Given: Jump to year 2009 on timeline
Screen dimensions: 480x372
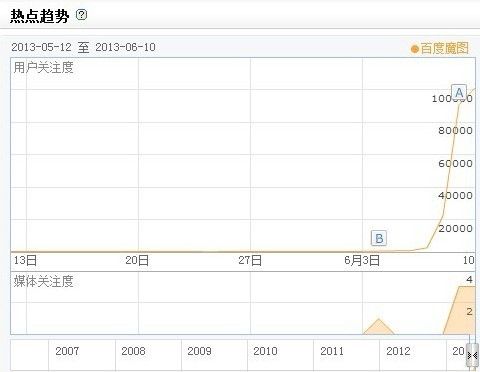Looking at the screenshot, I should coord(199,351).
